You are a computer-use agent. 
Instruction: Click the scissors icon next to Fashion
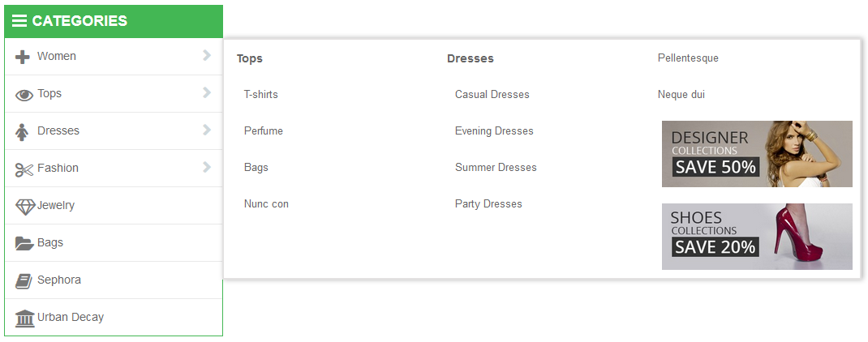click(x=24, y=169)
